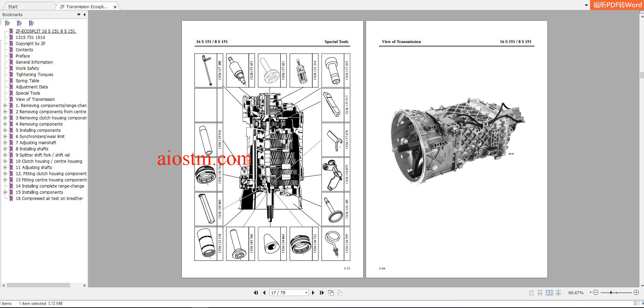Click the Bookmarks panel horizontal scrollbar
Screen dimensions: 644x308
pyautogui.click(x=38, y=285)
